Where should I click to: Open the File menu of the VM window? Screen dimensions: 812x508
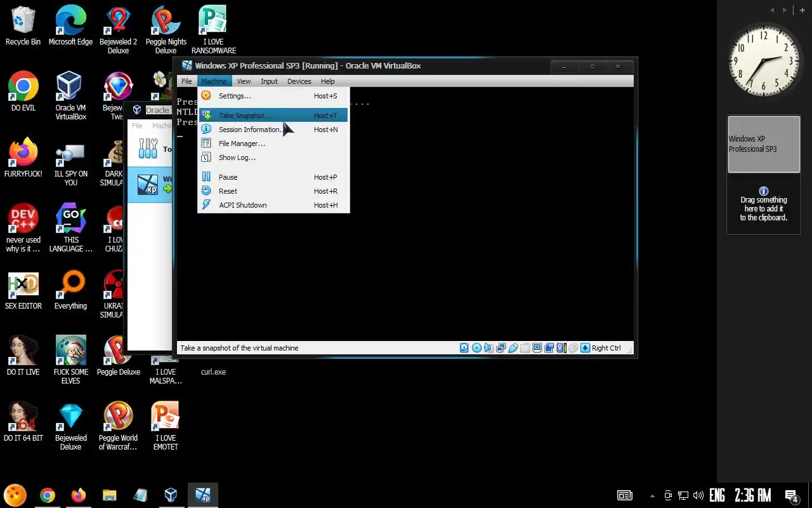[x=187, y=81]
